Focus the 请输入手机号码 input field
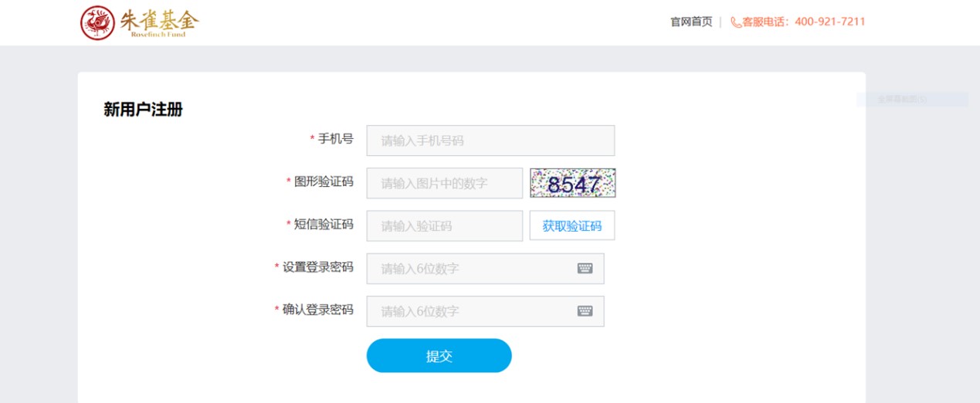 pyautogui.click(x=490, y=141)
